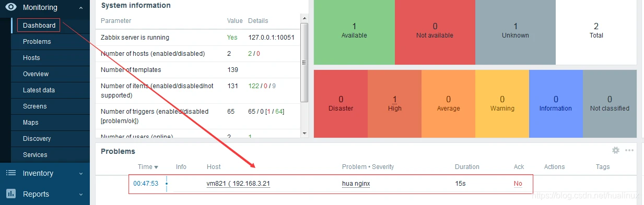
Task: Click the Monitoring eye icon
Action: coord(11,7)
